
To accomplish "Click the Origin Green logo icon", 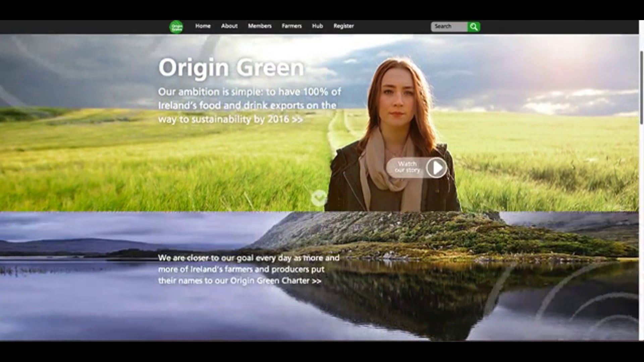I will tap(176, 27).
